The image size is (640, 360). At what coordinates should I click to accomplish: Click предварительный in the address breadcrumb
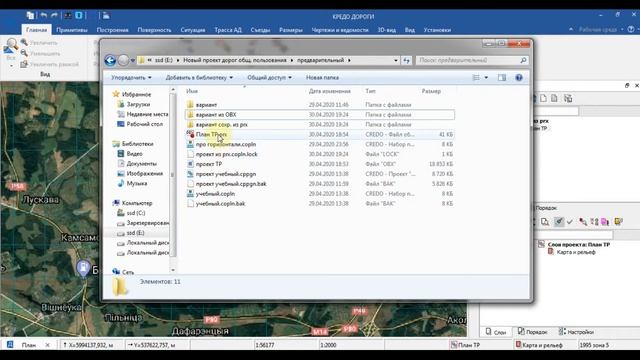tap(320, 60)
